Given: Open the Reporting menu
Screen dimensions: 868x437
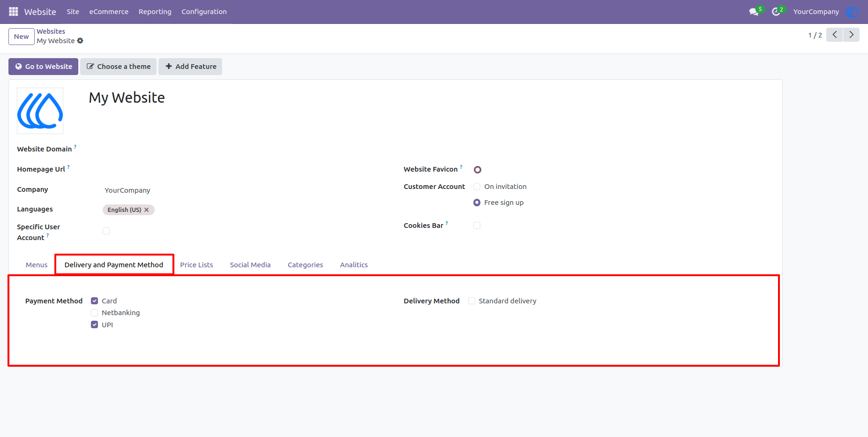Looking at the screenshot, I should click(x=155, y=12).
